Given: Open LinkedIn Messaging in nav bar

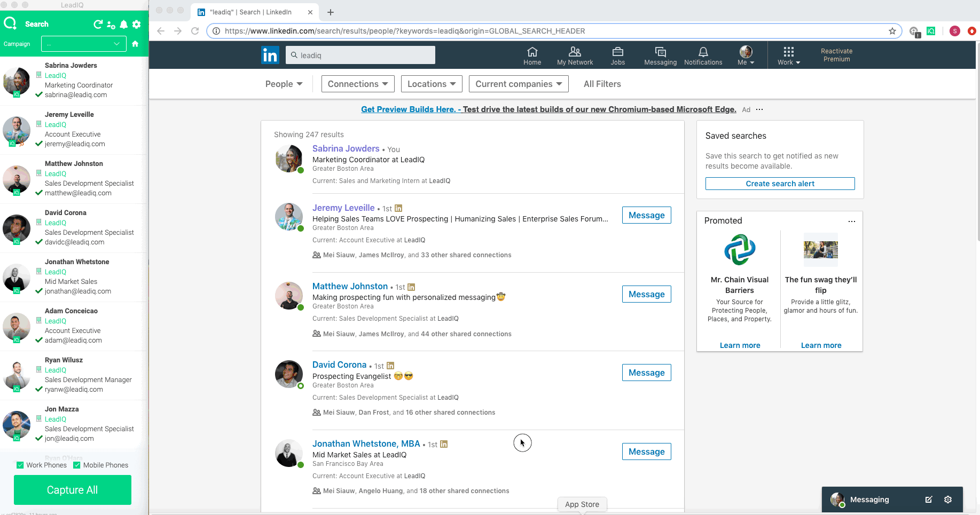Looking at the screenshot, I should click(x=661, y=56).
